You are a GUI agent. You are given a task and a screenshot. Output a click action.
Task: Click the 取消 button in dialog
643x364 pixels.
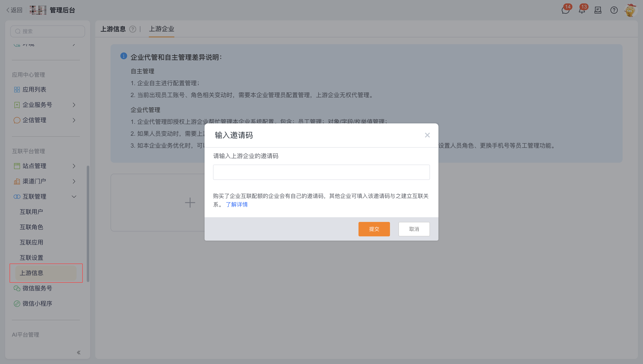[x=414, y=229]
